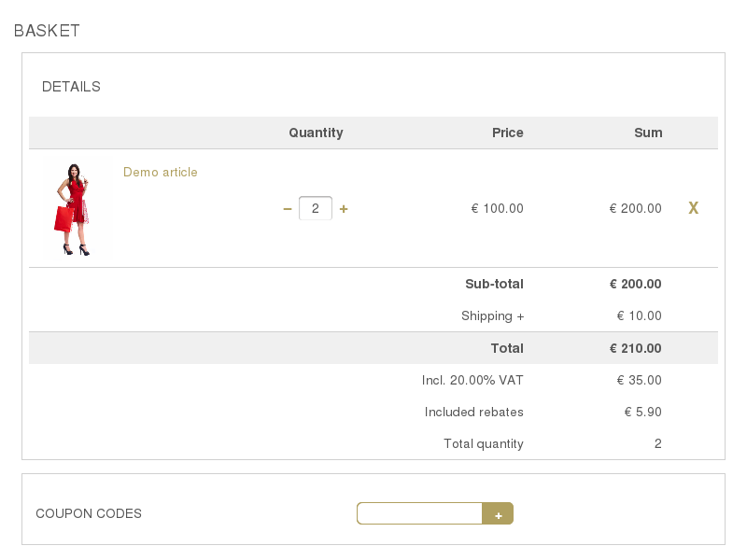Click the Quantity column header
Image resolution: width=747 pixels, height=560 pixels.
pos(316,133)
